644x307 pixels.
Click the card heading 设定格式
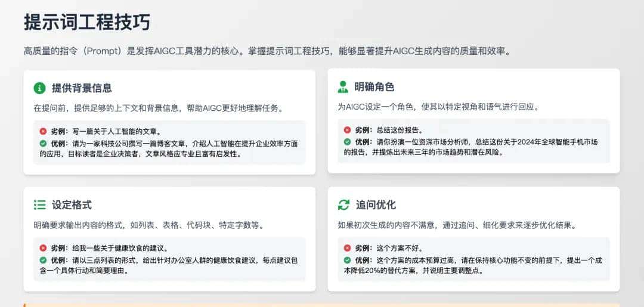(x=72, y=205)
